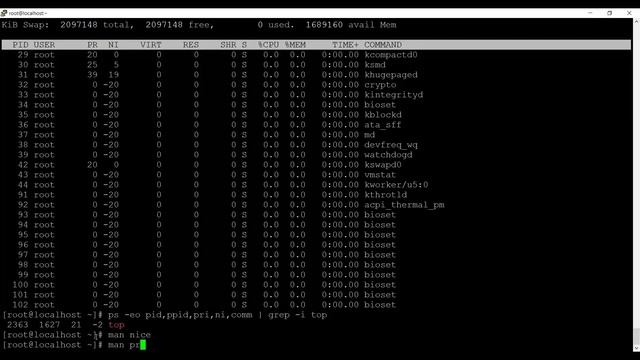Click the SHR column header

click(x=228, y=45)
